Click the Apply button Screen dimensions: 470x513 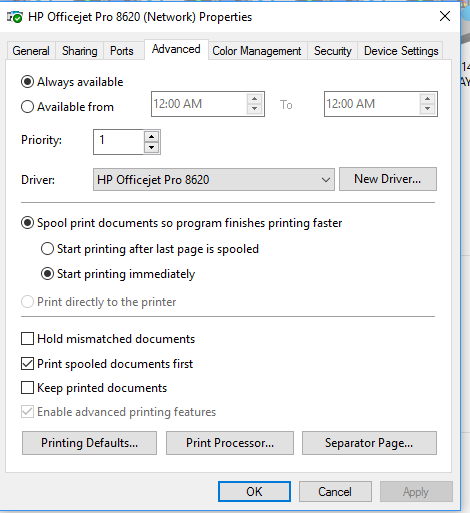(x=416, y=492)
